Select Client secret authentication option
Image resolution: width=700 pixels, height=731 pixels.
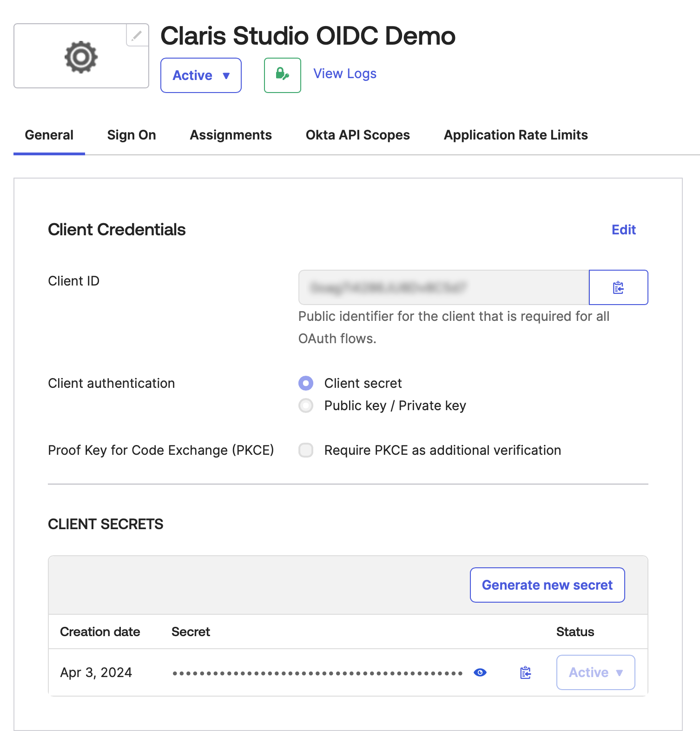[x=306, y=383]
